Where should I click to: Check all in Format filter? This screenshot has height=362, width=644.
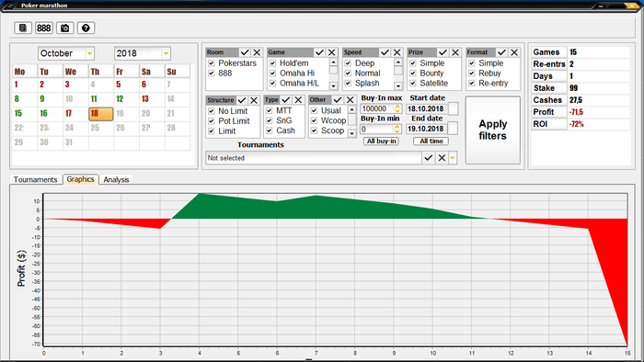(x=501, y=52)
